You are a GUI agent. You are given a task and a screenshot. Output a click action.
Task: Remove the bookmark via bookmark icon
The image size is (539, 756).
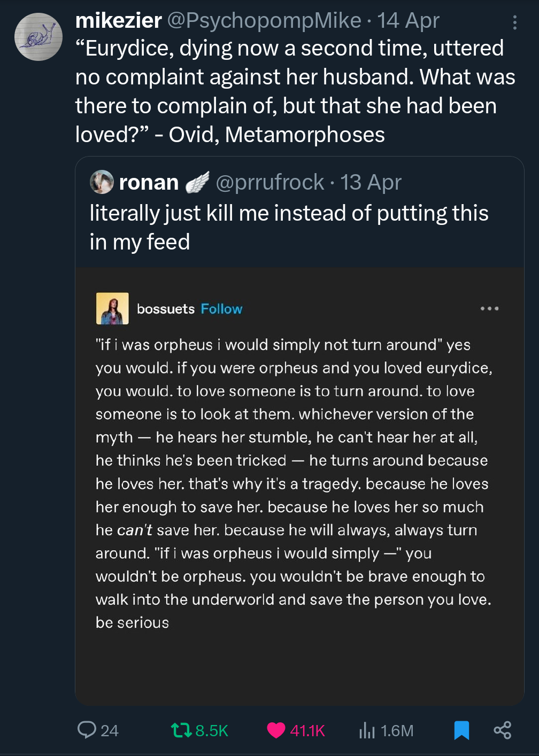(461, 730)
